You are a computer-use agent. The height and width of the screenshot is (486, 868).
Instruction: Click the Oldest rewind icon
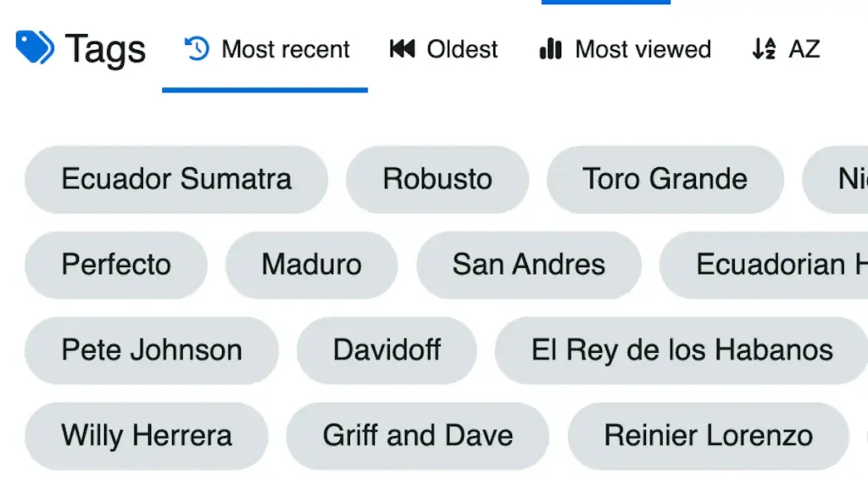402,49
